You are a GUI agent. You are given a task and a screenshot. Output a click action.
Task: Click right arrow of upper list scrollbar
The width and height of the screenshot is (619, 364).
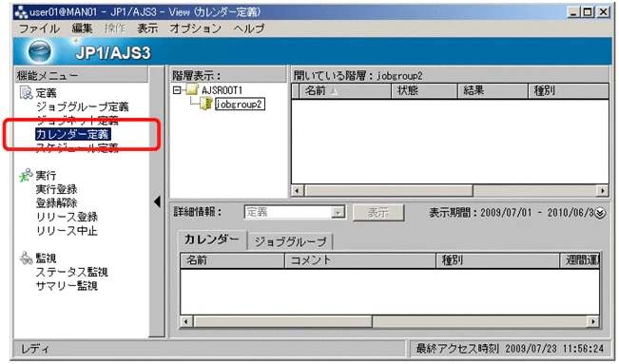pyautogui.click(x=603, y=191)
